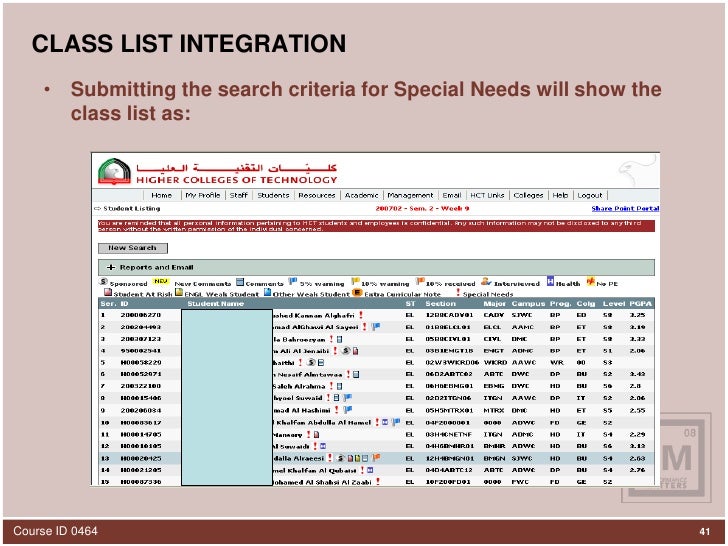This screenshot has height=546, width=728.
Task: Open the HCT Links menu
Action: (487, 195)
